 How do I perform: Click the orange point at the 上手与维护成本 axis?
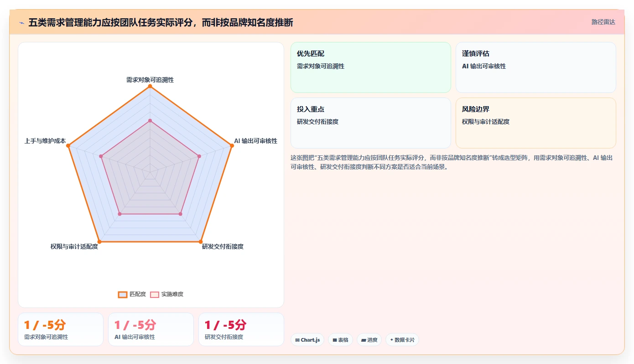point(68,146)
